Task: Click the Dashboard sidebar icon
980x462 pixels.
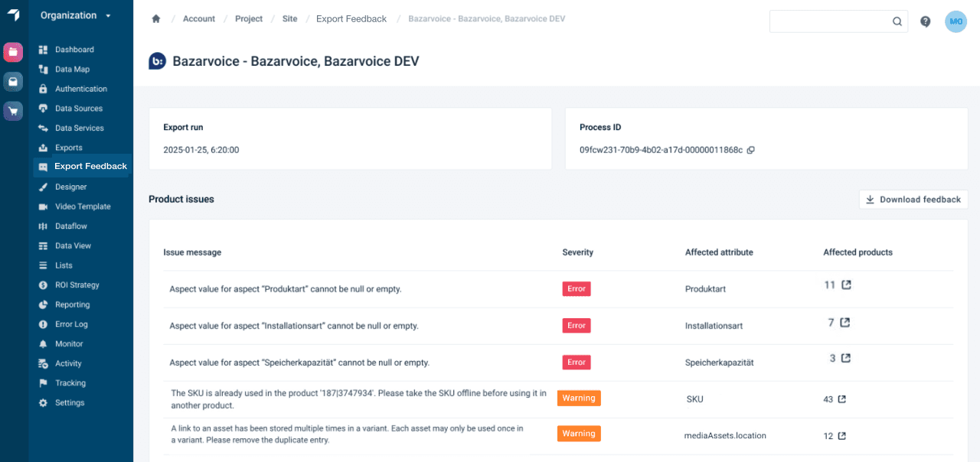Action: (43, 50)
